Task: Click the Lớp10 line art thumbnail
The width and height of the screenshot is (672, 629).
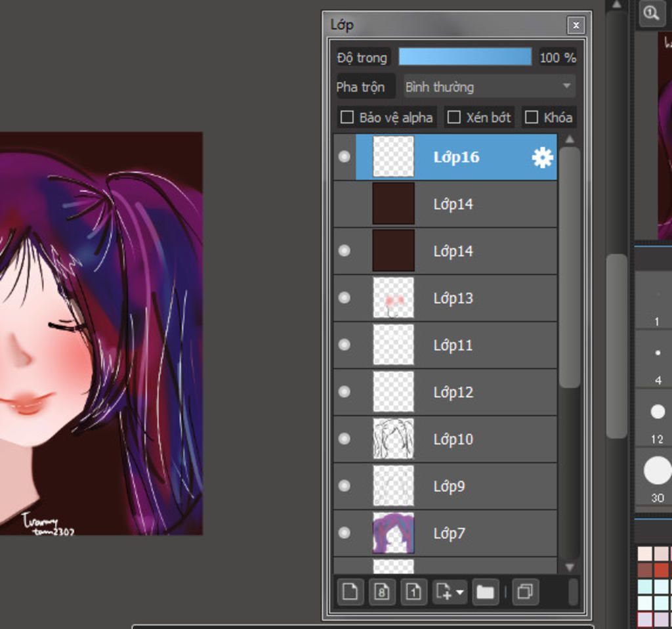Action: [394, 439]
